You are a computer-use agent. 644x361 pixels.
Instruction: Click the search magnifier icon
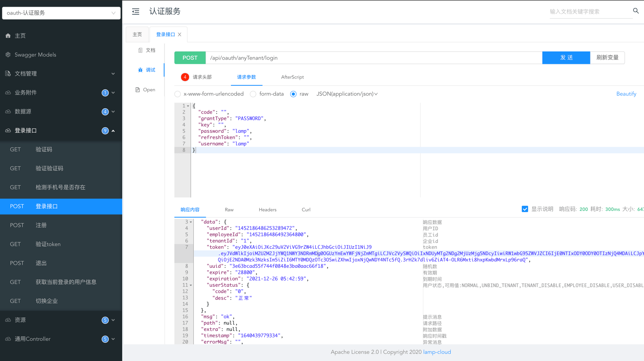pyautogui.click(x=636, y=11)
